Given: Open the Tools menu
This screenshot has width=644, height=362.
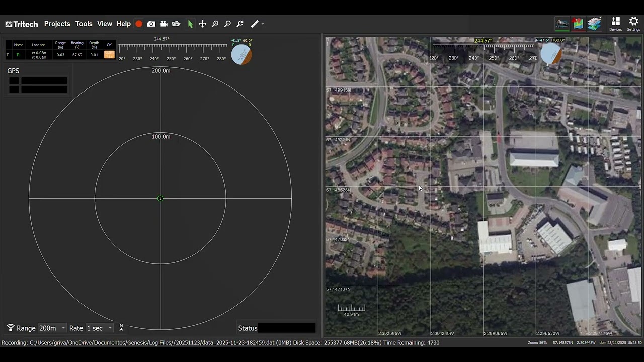Looking at the screenshot, I should pos(84,24).
